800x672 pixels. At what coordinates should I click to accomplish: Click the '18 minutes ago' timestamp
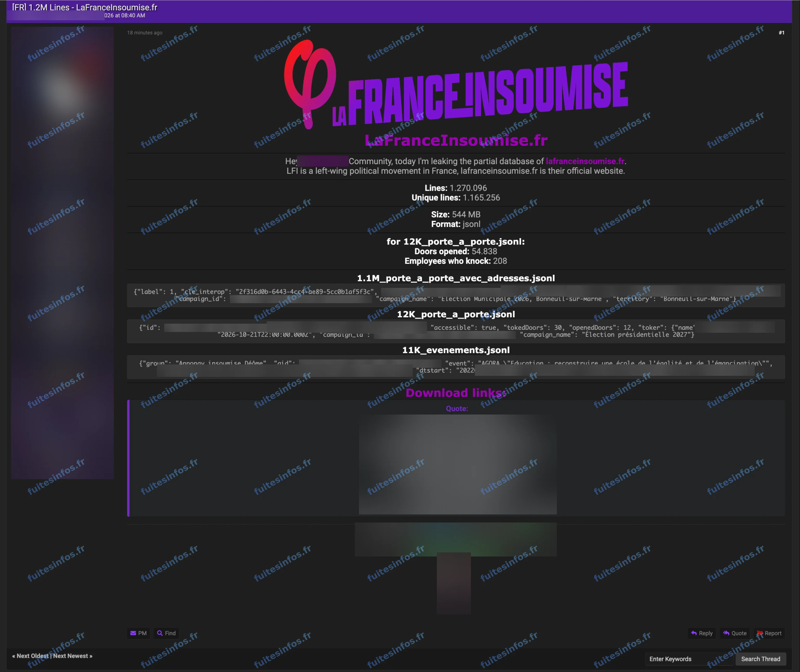(x=145, y=33)
